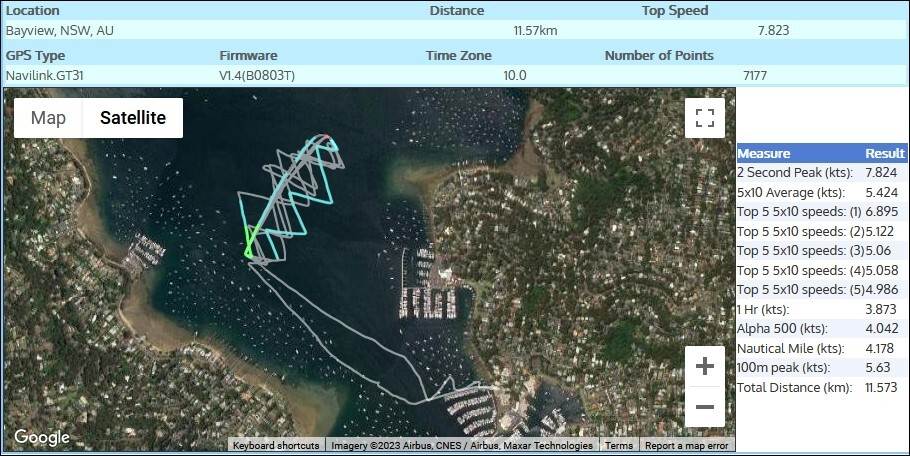
Task: Zoom out of the map
Action: [704, 407]
